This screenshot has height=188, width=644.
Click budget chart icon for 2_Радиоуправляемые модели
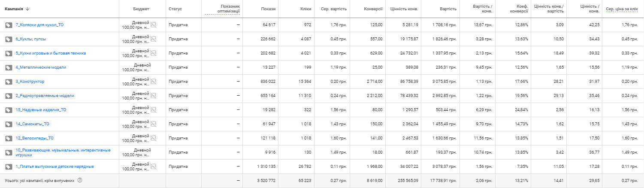coord(153,96)
